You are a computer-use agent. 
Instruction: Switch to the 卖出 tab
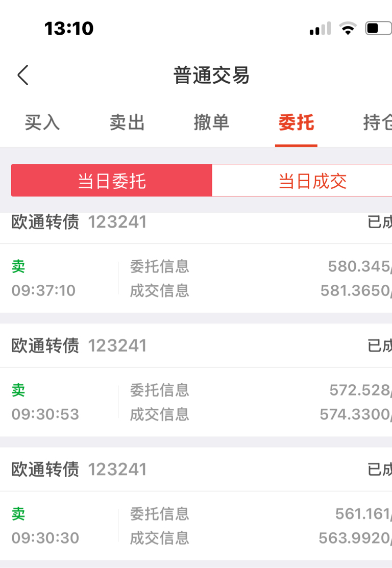[127, 122]
